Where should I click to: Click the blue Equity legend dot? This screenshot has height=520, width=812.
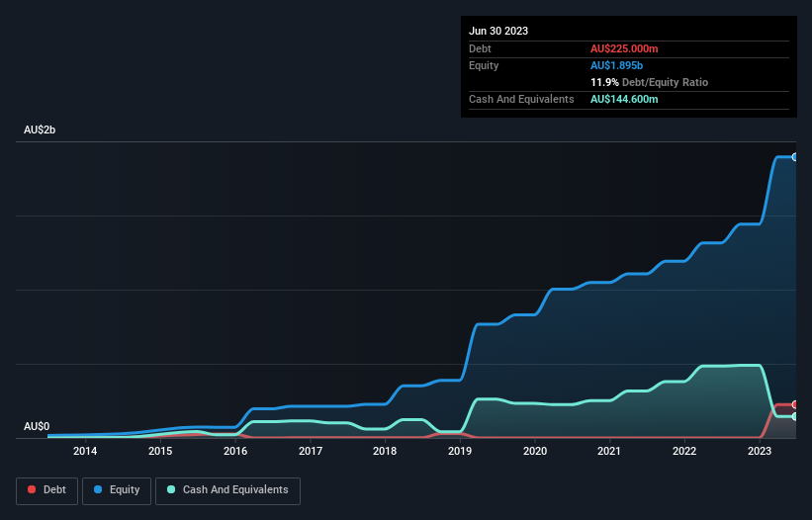98,489
